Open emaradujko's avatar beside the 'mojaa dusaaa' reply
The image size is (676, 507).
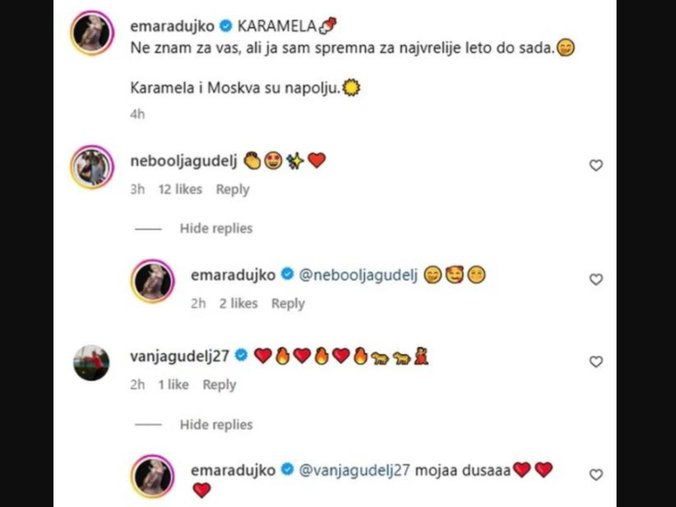pyautogui.click(x=153, y=476)
